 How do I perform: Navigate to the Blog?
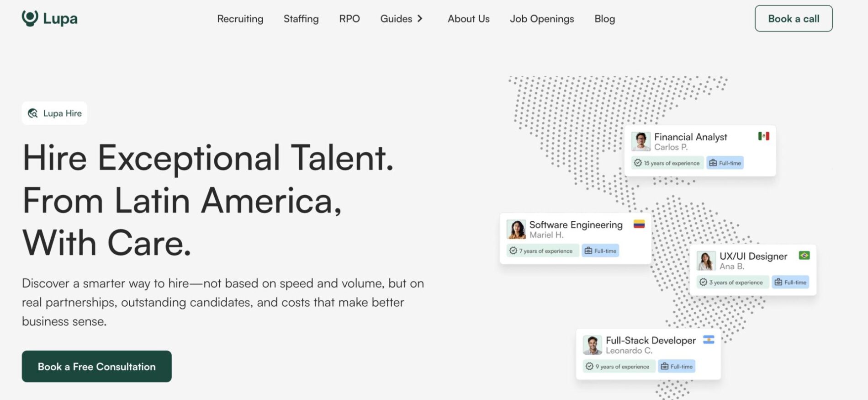[604, 19]
